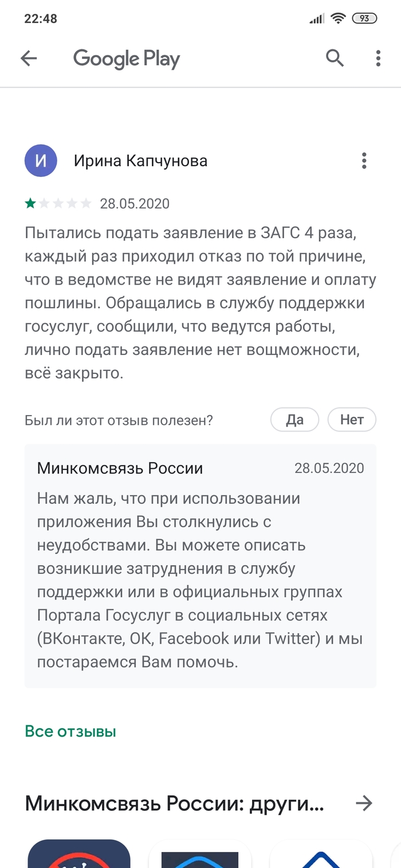Mark the review helpful with Да
Image resolution: width=401 pixels, height=868 pixels.
point(294,420)
